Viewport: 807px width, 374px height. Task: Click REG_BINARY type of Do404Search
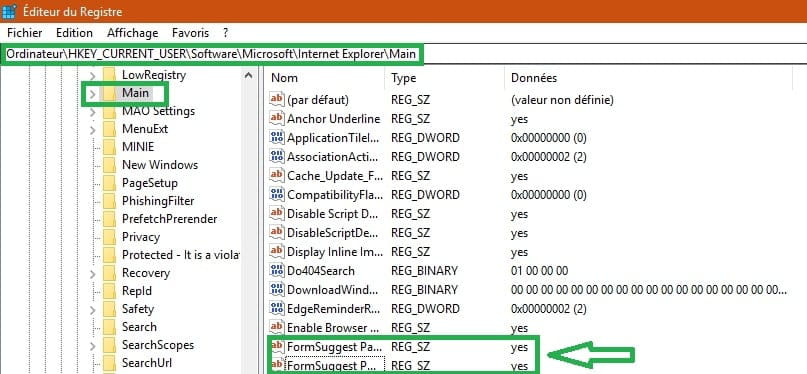pyautogui.click(x=424, y=271)
